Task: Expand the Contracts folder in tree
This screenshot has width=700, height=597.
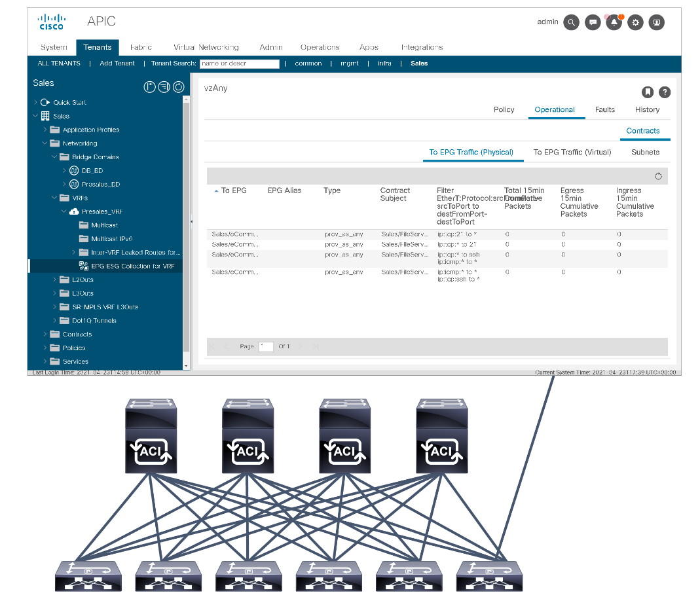Action: (46, 335)
